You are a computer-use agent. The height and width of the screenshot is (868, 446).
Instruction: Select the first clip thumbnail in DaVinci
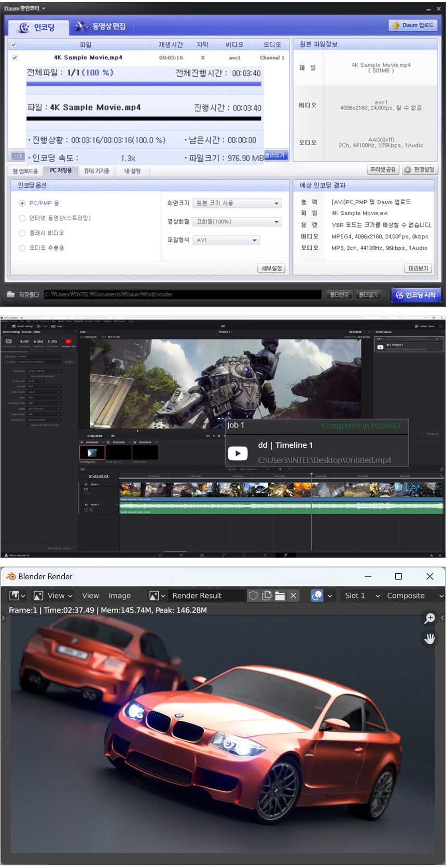pos(92,452)
